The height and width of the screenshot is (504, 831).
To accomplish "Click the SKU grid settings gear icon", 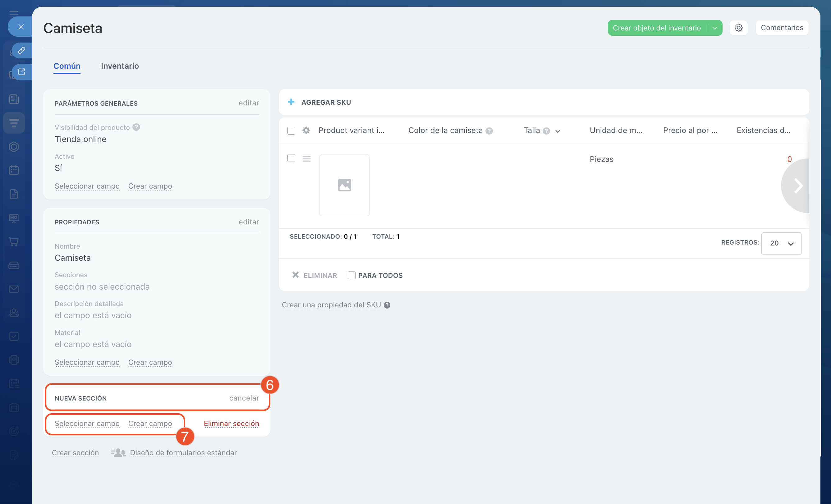I will 306,131.
